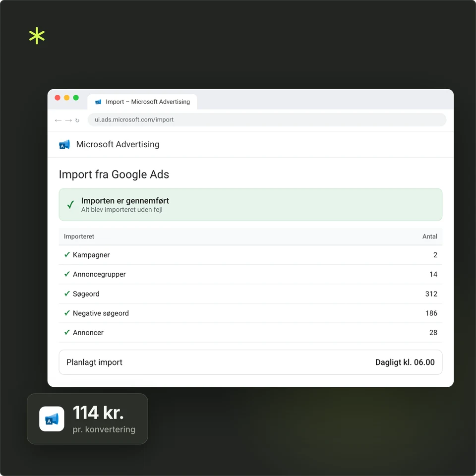Click the checkmark beside Negative søgeord
This screenshot has height=476, width=476.
click(x=67, y=313)
